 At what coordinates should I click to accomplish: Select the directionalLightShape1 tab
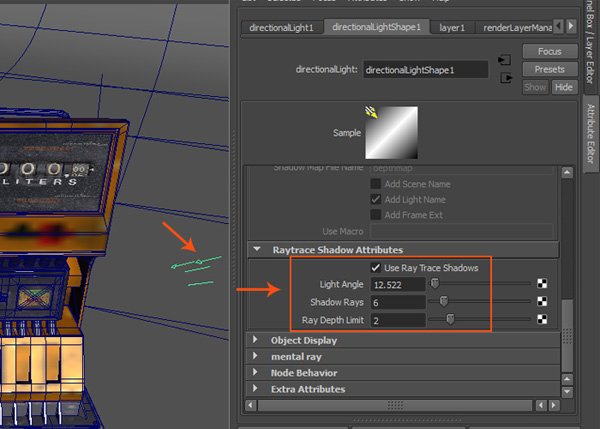377,27
